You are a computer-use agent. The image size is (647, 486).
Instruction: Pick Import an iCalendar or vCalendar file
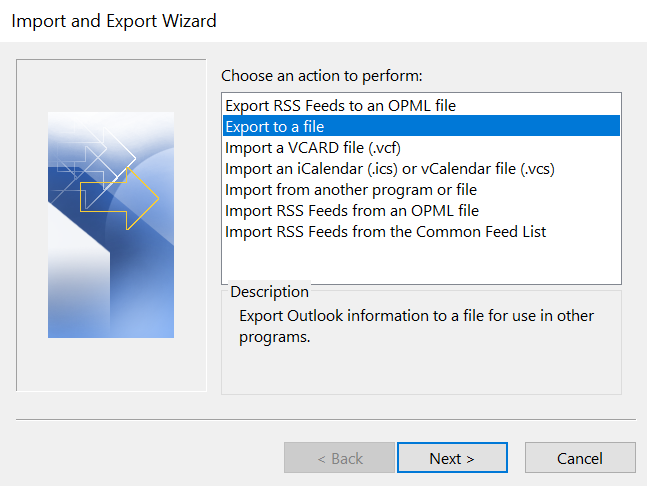pos(389,168)
